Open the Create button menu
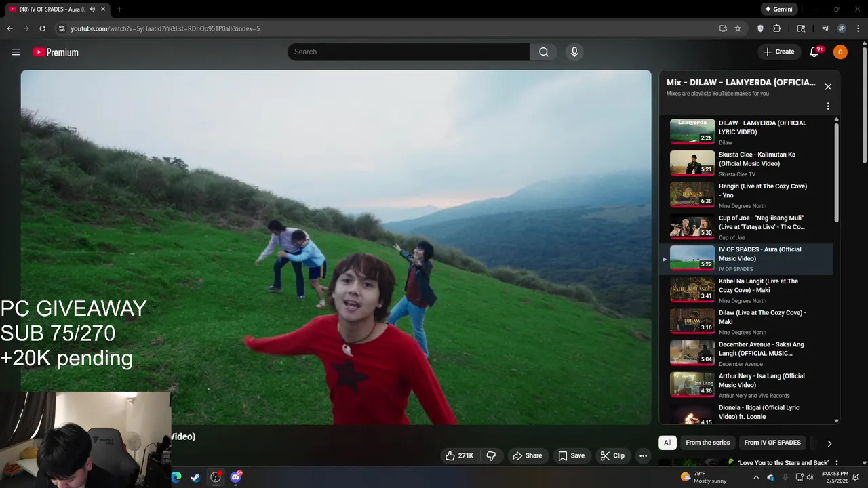The width and height of the screenshot is (868, 488). 778,52
